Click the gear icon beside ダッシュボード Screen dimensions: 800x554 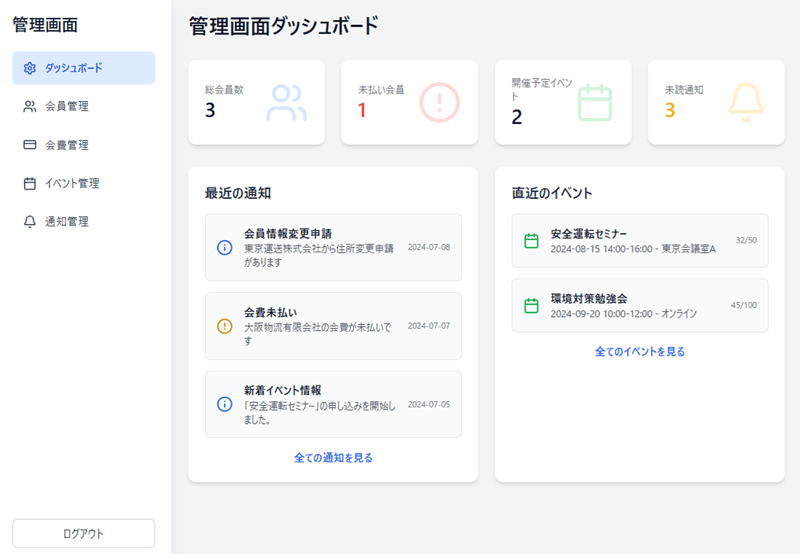30,68
